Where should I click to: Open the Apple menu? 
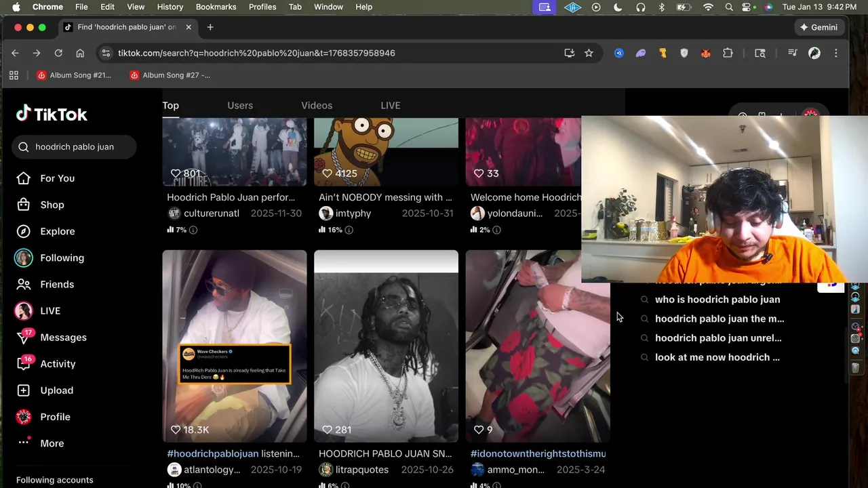[x=16, y=7]
